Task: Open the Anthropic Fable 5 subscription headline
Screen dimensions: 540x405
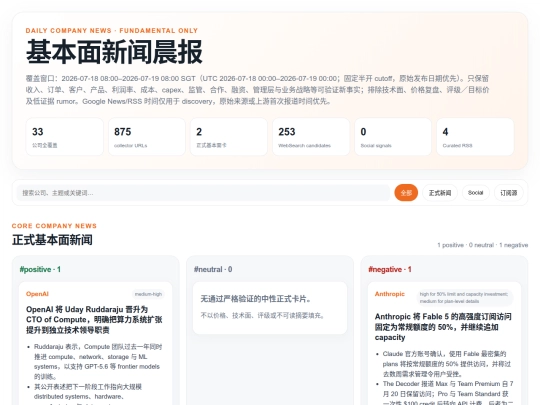Action: point(443,327)
